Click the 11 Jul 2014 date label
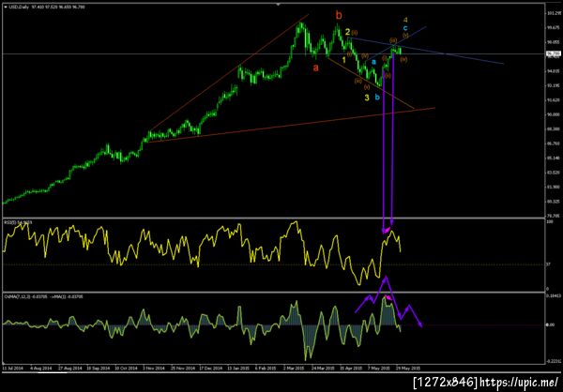The image size is (563, 392). [12, 368]
